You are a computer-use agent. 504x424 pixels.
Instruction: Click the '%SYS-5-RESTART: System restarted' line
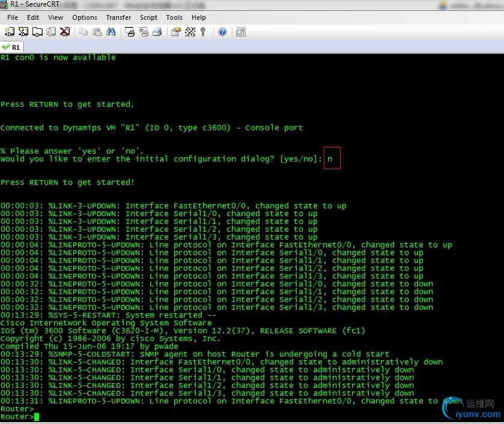point(108,315)
